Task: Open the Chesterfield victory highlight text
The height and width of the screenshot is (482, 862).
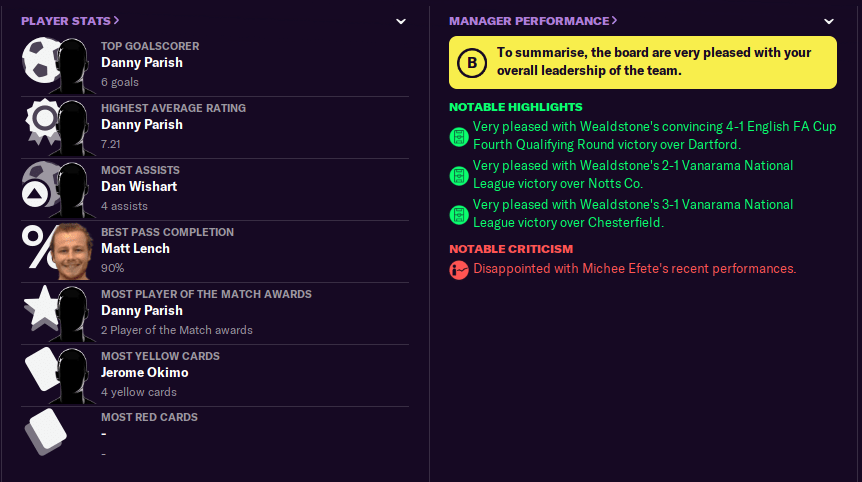Action: pos(632,214)
